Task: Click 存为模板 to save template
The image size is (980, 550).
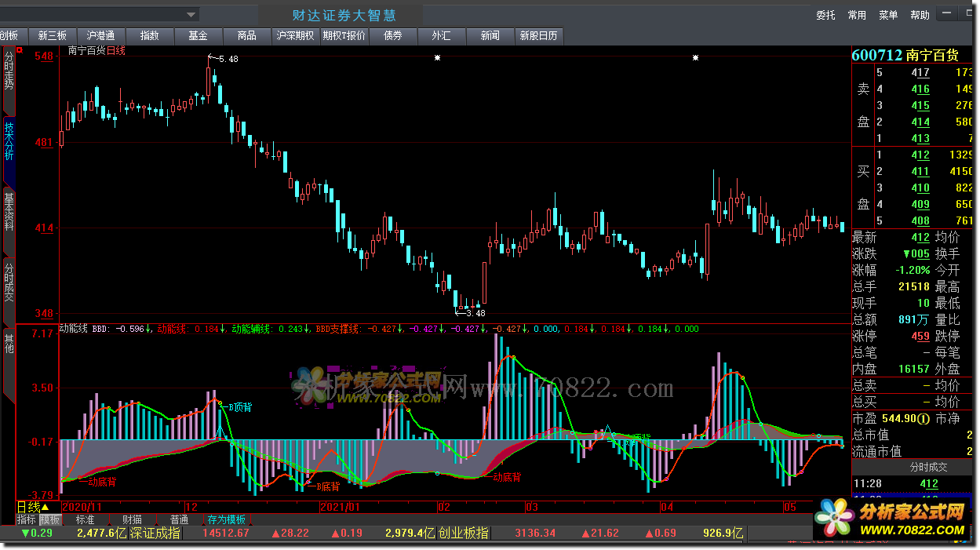Action: [227, 519]
